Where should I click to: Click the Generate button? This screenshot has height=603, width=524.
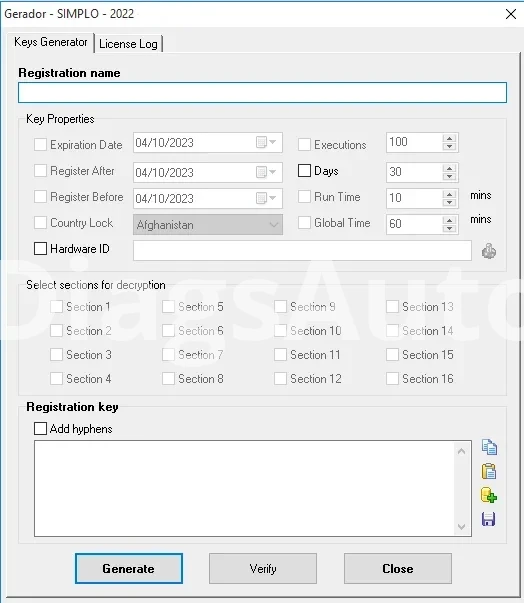[x=129, y=568]
